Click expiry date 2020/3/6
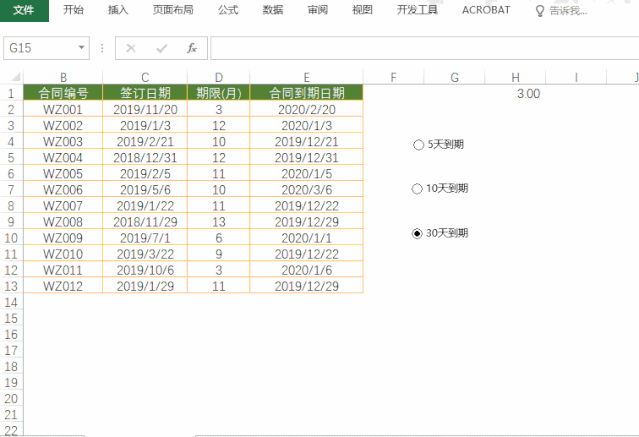The height and width of the screenshot is (437, 639). tap(306, 190)
